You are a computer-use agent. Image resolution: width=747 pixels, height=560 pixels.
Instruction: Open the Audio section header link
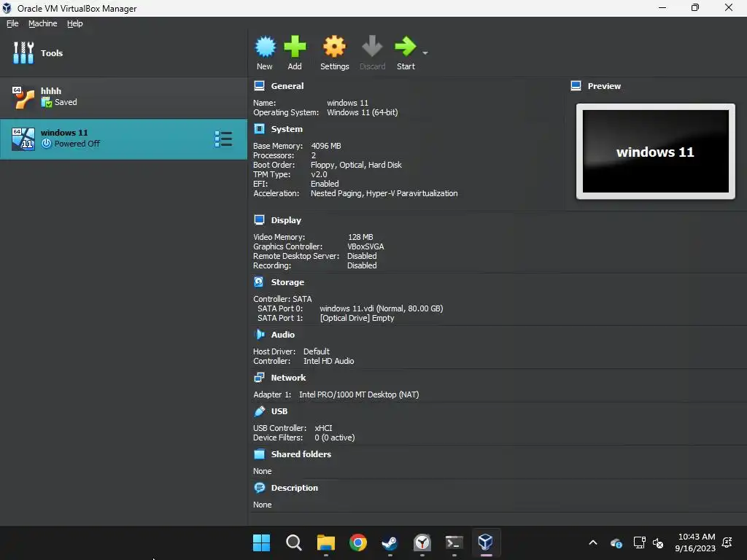pos(283,335)
